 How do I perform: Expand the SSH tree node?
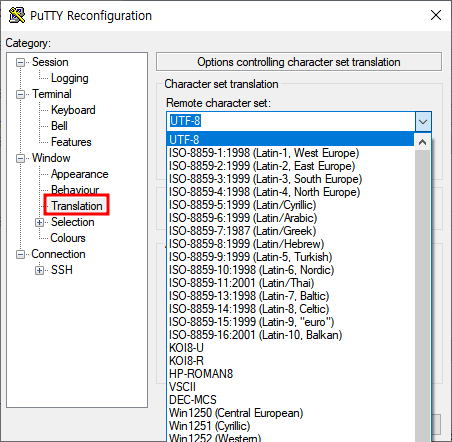point(39,270)
